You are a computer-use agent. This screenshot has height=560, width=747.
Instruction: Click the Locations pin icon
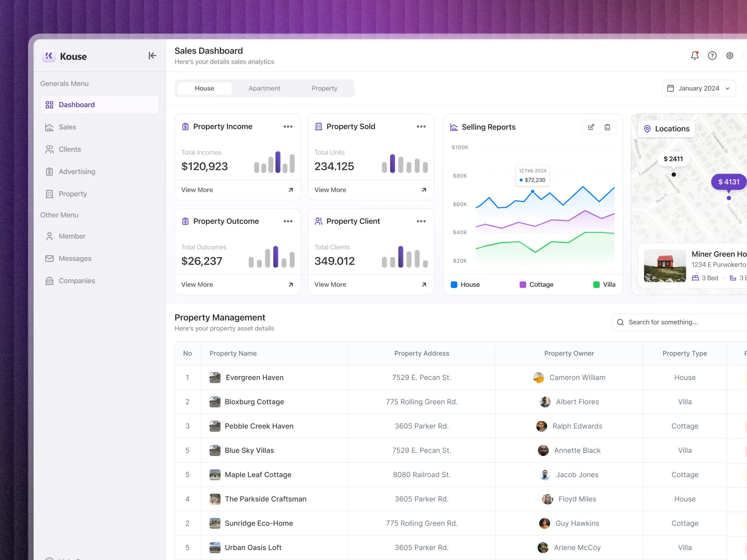coord(647,129)
